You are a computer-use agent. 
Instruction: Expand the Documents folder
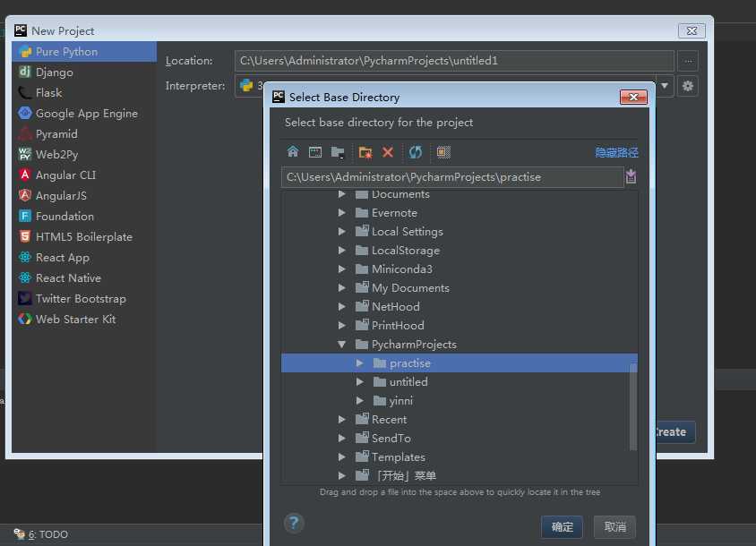point(342,194)
